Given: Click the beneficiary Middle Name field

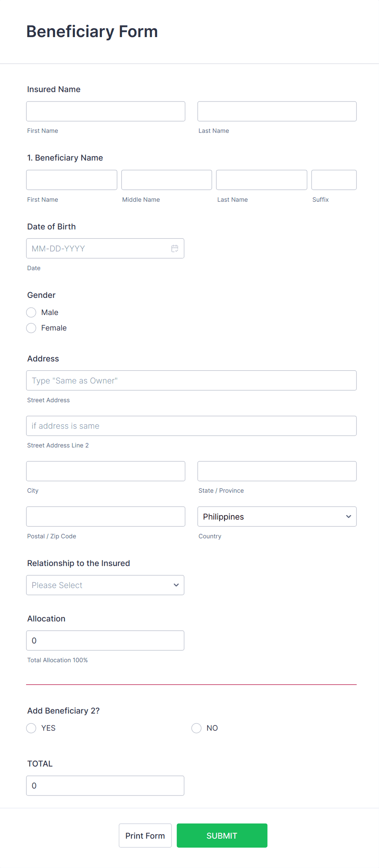Looking at the screenshot, I should click(x=166, y=180).
